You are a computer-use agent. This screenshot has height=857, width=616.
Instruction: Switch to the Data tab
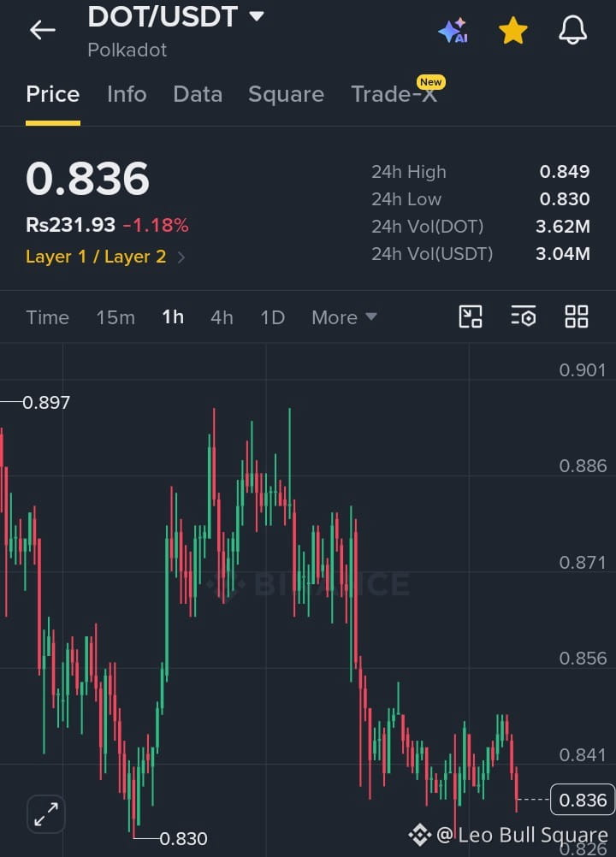point(198,94)
